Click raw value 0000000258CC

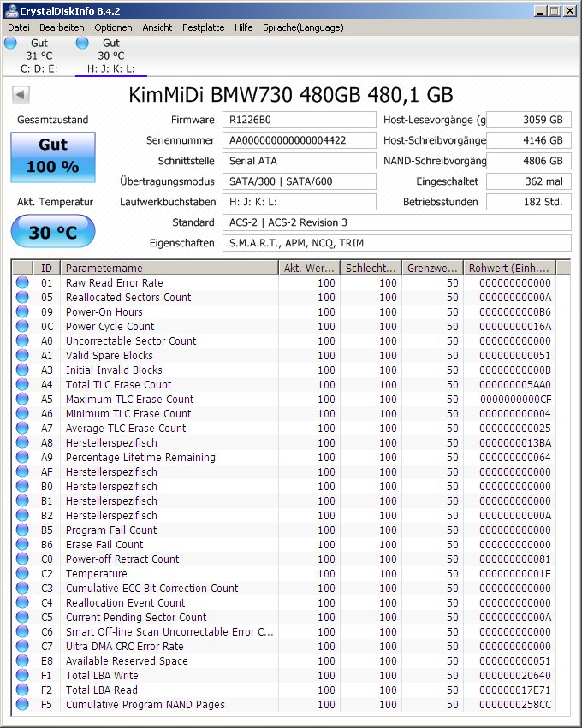(x=515, y=704)
